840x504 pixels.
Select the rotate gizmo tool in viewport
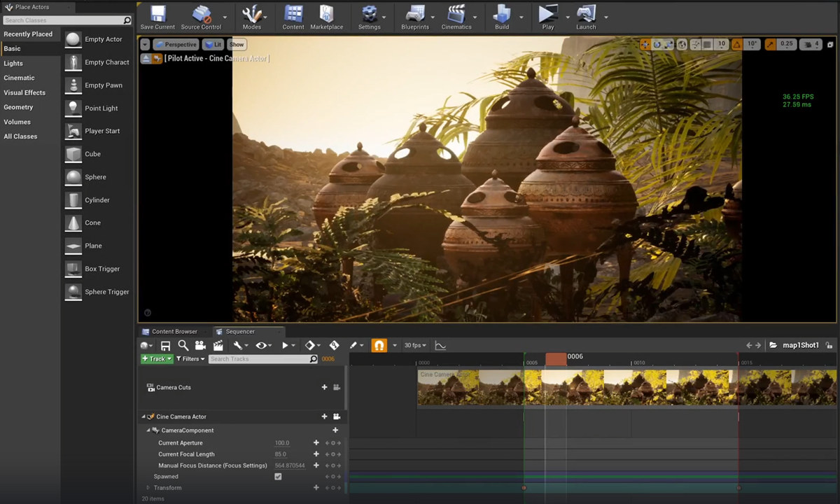coord(657,44)
